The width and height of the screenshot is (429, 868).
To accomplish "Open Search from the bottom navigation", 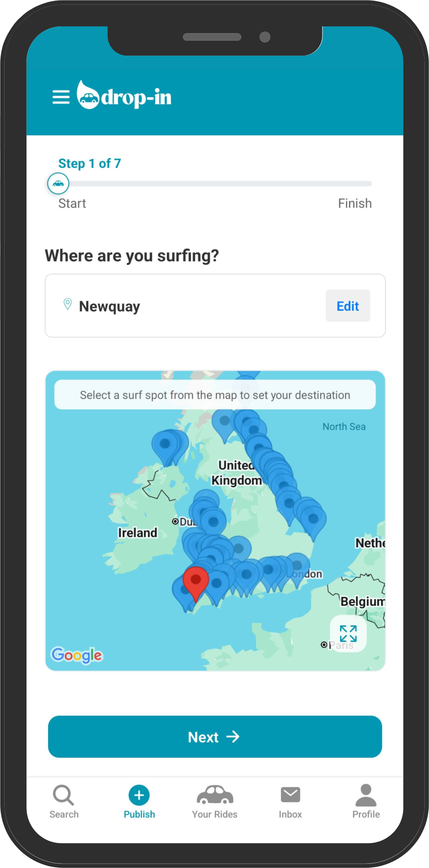I will [x=64, y=801].
